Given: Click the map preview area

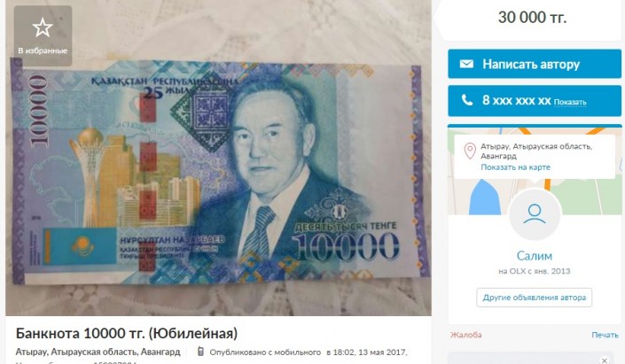Looking at the screenshot, I should (535, 171).
